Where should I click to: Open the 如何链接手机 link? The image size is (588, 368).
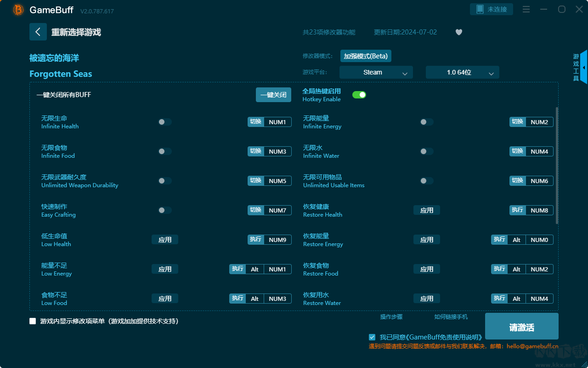(x=451, y=317)
